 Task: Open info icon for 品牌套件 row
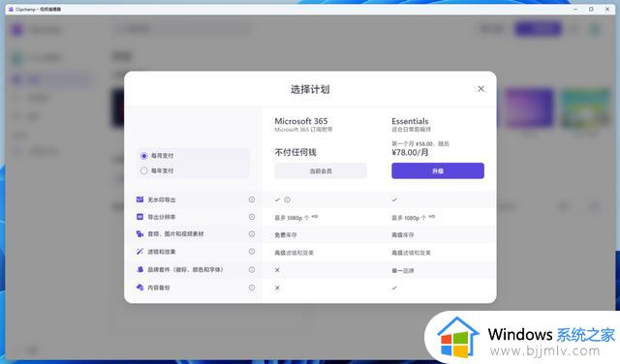point(252,269)
